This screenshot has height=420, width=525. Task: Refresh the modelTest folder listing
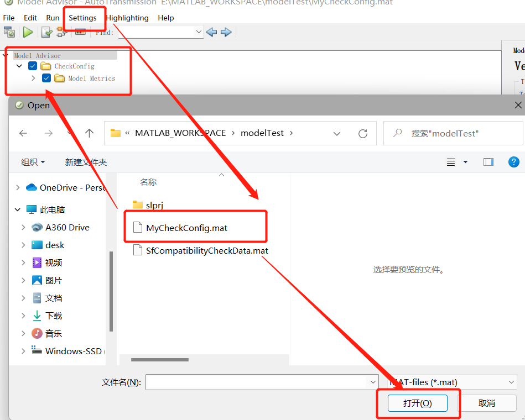click(x=363, y=133)
